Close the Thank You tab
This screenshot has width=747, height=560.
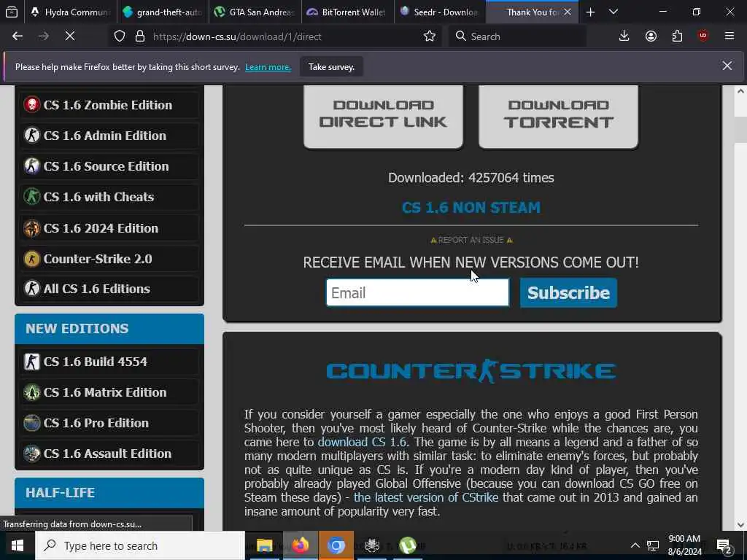pyautogui.click(x=568, y=12)
